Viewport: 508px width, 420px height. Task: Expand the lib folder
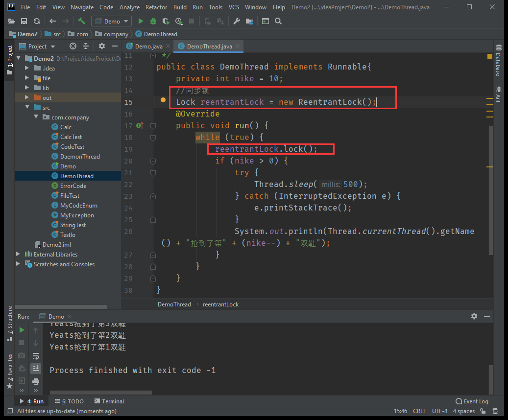pos(27,88)
